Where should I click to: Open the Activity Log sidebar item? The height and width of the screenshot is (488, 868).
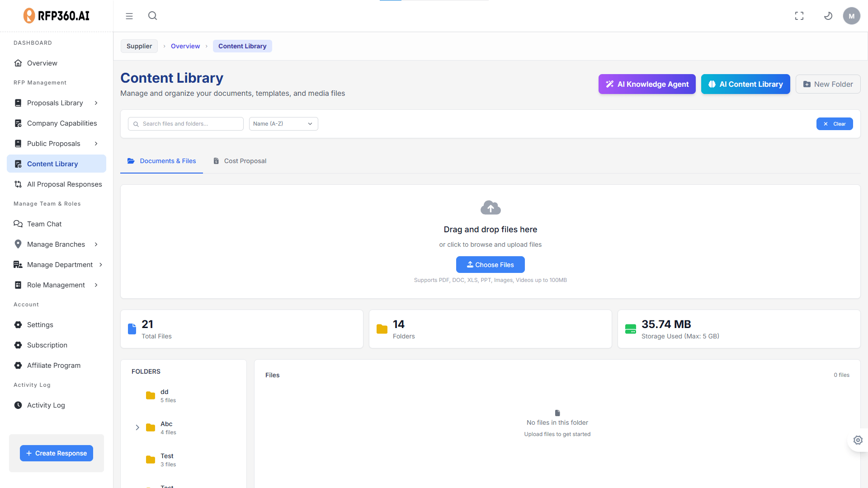46,405
